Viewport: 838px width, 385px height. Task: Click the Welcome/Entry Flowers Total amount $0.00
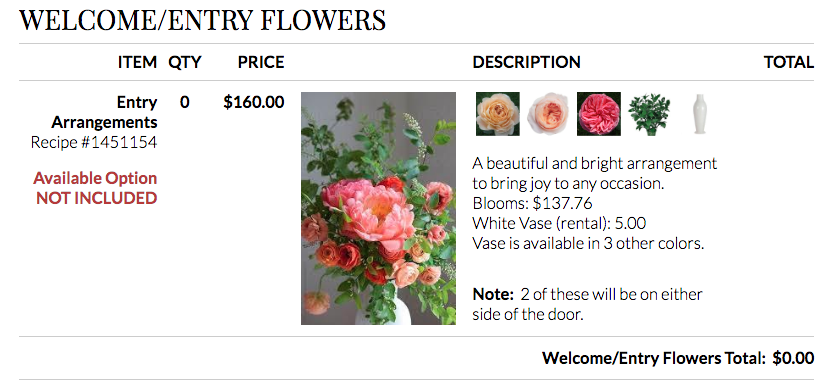pyautogui.click(x=793, y=358)
